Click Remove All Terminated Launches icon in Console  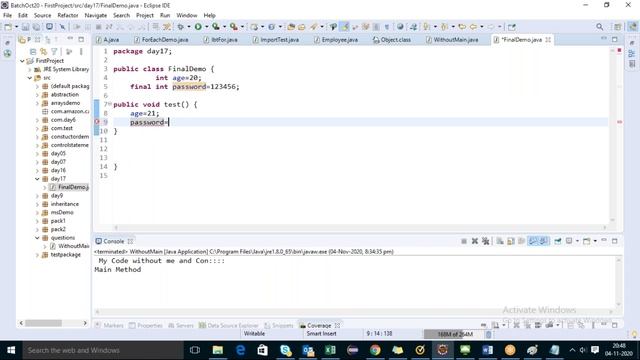click(485, 241)
